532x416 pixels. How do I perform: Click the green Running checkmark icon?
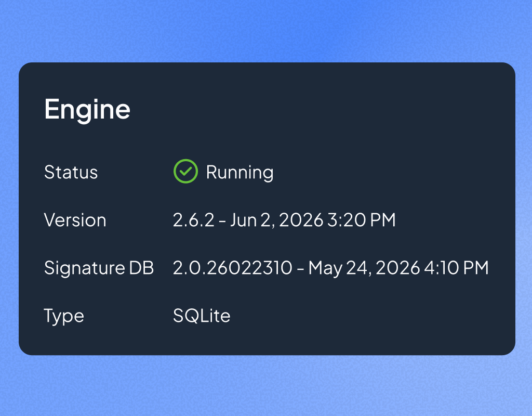pos(185,171)
